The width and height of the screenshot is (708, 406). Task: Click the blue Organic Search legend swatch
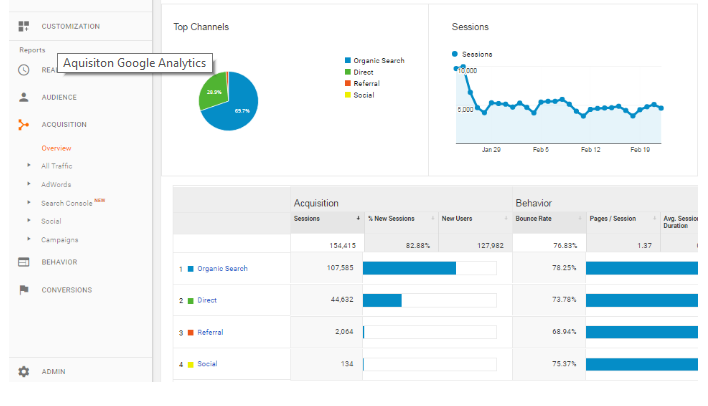click(x=347, y=61)
